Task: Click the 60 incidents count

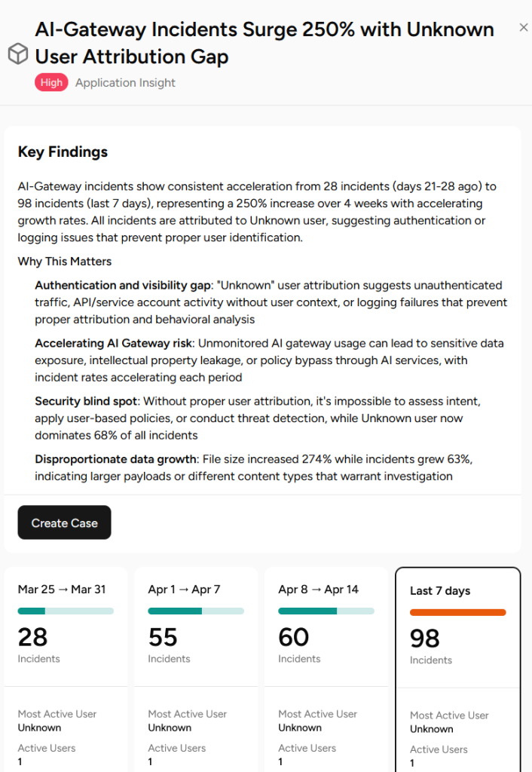Action: coord(293,637)
